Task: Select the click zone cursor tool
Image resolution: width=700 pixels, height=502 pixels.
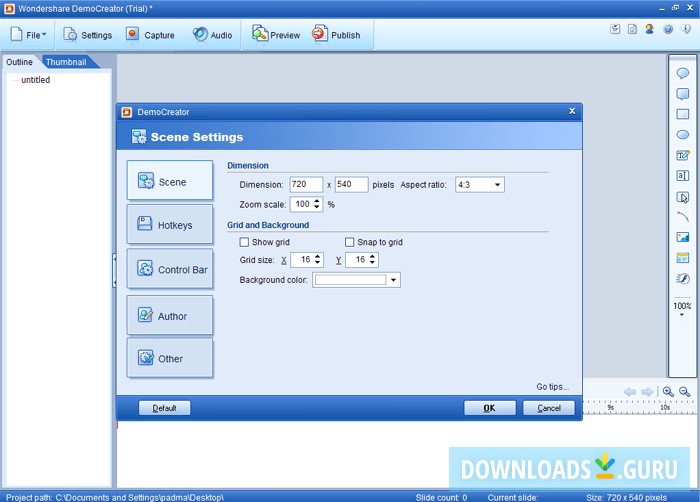Action: click(x=682, y=197)
